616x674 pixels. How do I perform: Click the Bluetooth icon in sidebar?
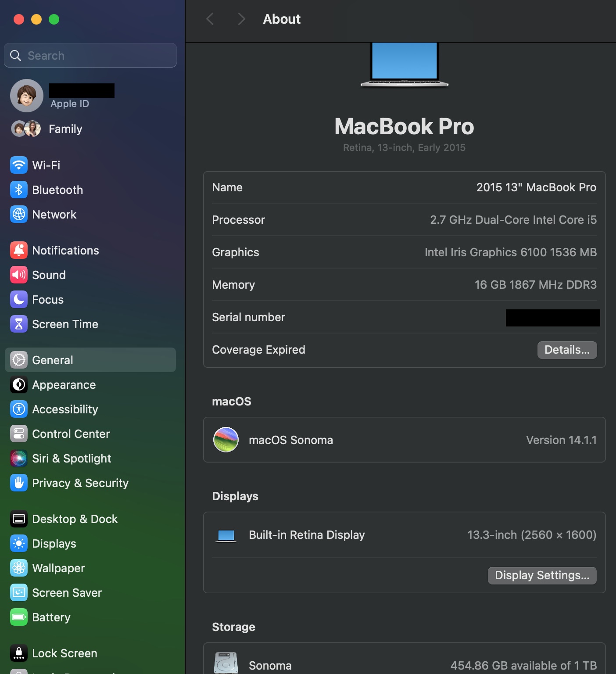(19, 190)
